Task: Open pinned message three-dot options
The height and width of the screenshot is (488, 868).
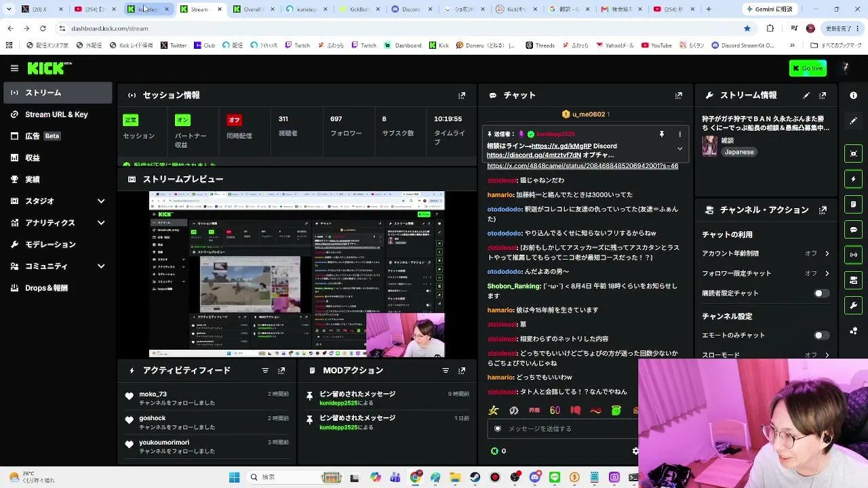Action: (679, 134)
